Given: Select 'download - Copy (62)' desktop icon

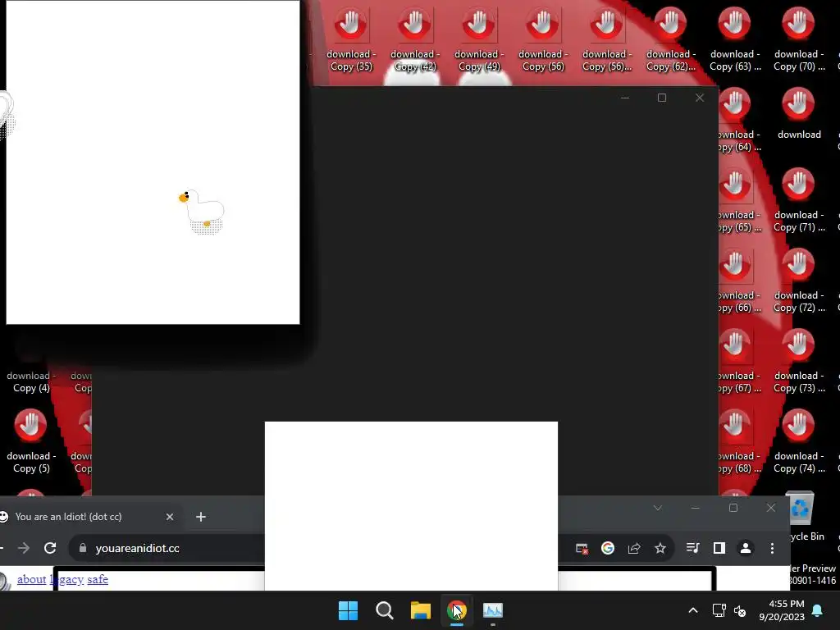Looking at the screenshot, I should pos(671,40).
